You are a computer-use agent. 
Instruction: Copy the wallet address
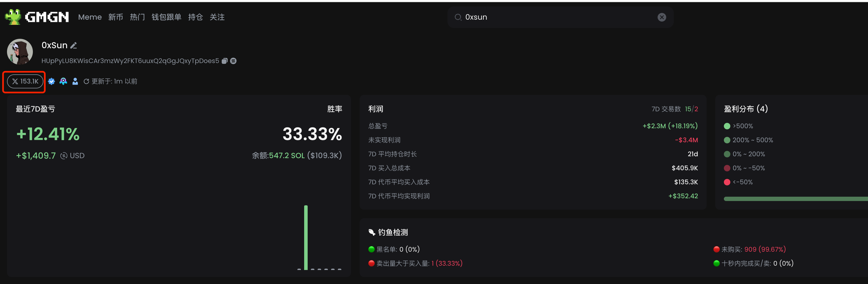[x=224, y=61]
